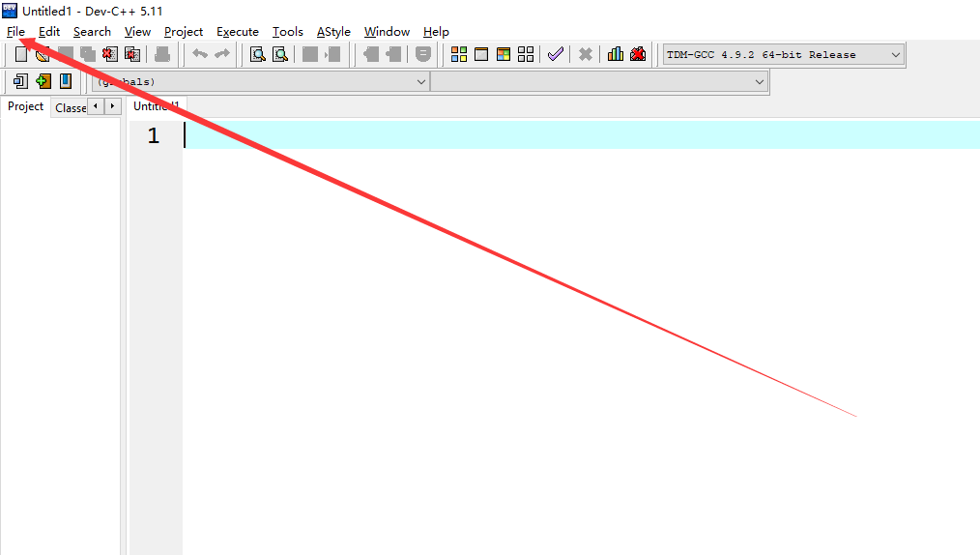Click the Replace magnifier toolbar icon
Image resolution: width=980 pixels, height=555 pixels.
(280, 54)
